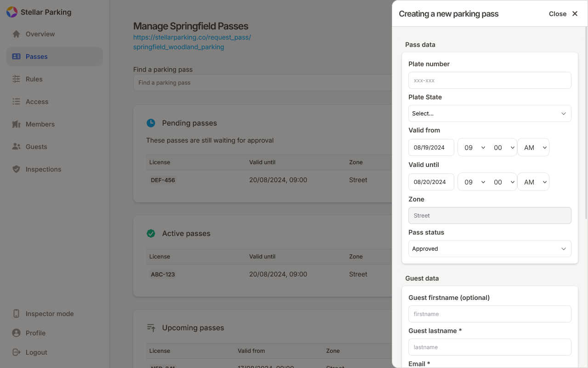Open the Guests page
The height and width of the screenshot is (368, 588).
(55, 147)
